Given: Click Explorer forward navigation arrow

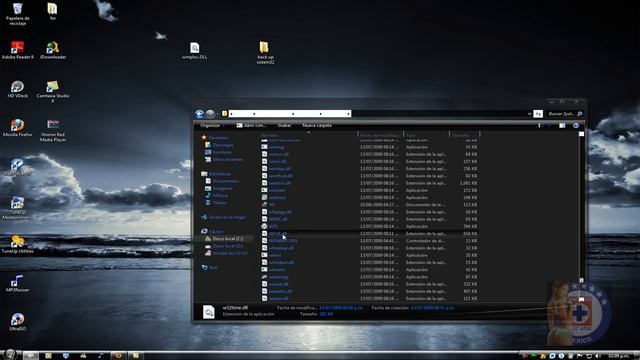Looking at the screenshot, I should click(210, 114).
